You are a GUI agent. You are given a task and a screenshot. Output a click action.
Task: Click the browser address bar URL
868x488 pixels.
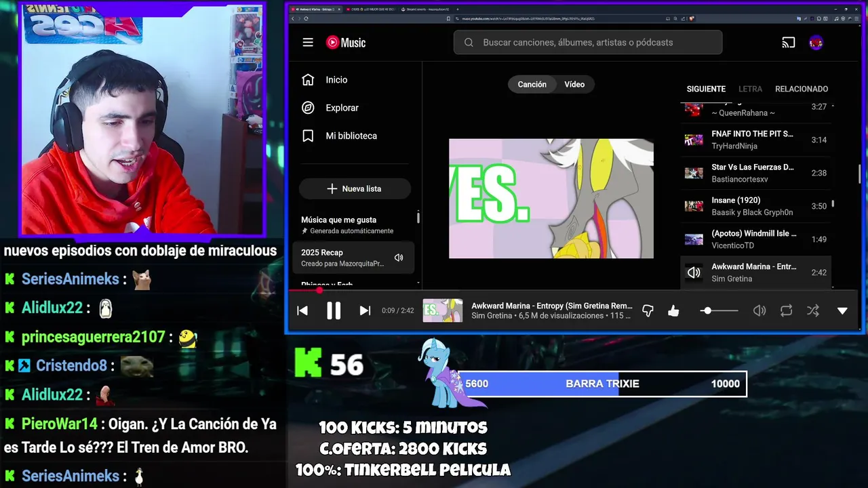(529, 18)
